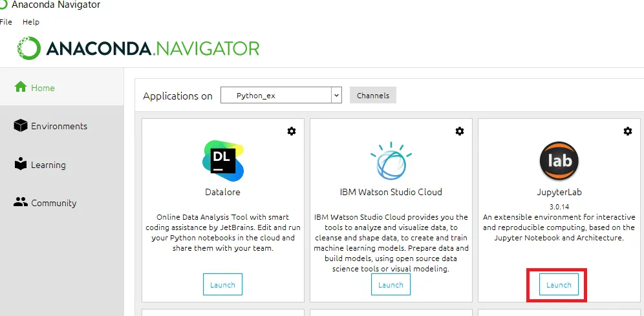Switch to the Learning tab
Screen dimensions: 644x316
61,165
